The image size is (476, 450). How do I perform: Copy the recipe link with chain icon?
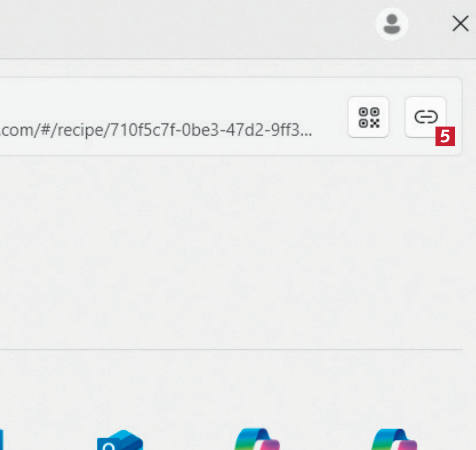click(425, 117)
